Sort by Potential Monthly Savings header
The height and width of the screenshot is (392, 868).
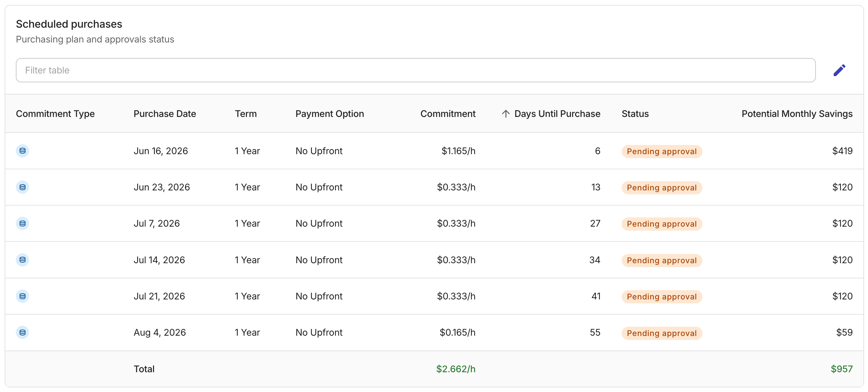coord(797,114)
